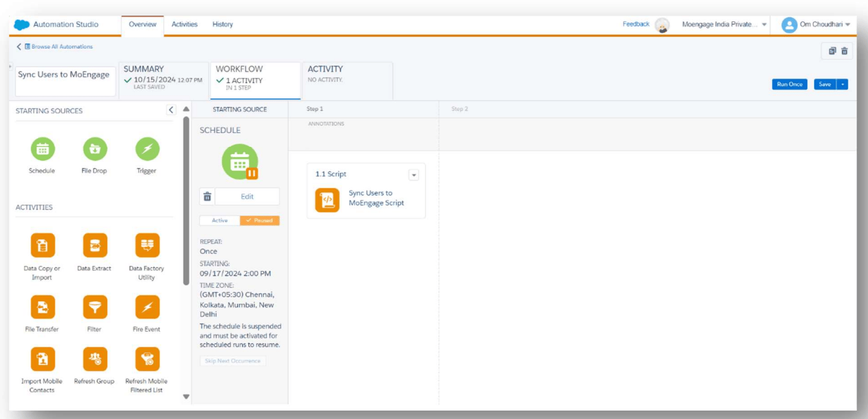This screenshot has width=868, height=419.
Task: Click the sidebar vertical scrollbar thumb
Action: [186, 200]
